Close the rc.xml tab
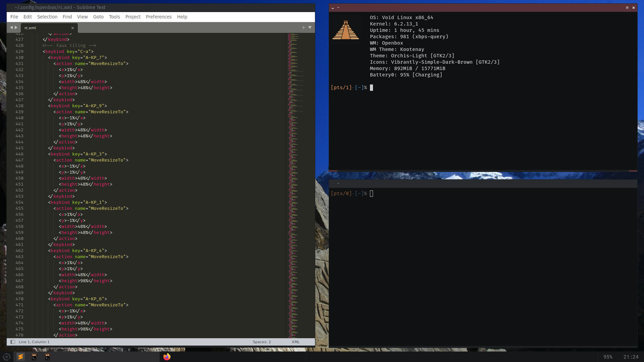This screenshot has width=644, height=362. [72, 28]
